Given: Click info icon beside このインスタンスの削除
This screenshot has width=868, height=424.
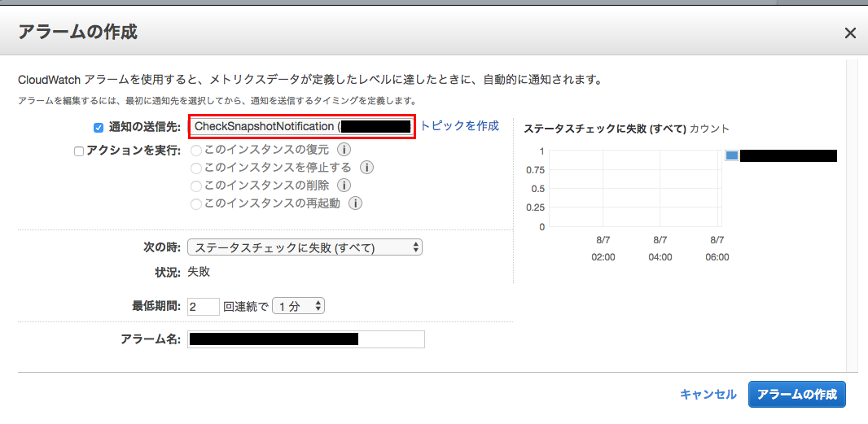Looking at the screenshot, I should [344, 186].
